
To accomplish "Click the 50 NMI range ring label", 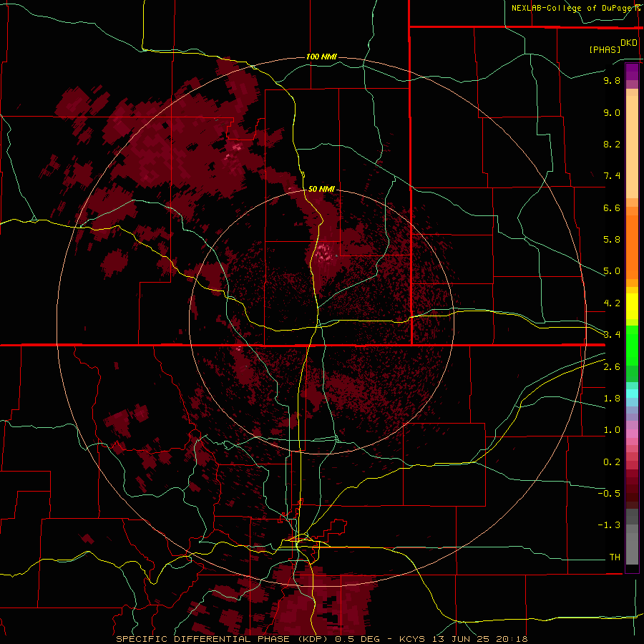I will 321,189.
